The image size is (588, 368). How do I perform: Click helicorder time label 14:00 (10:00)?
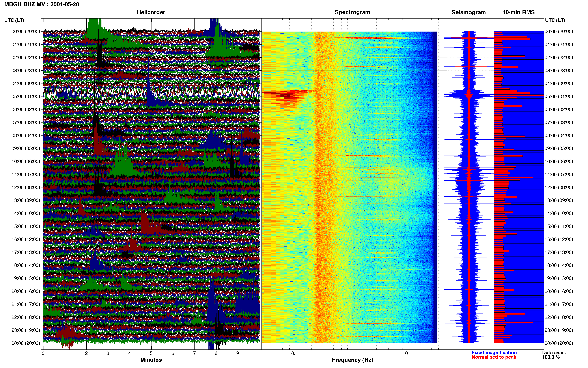[26, 213]
